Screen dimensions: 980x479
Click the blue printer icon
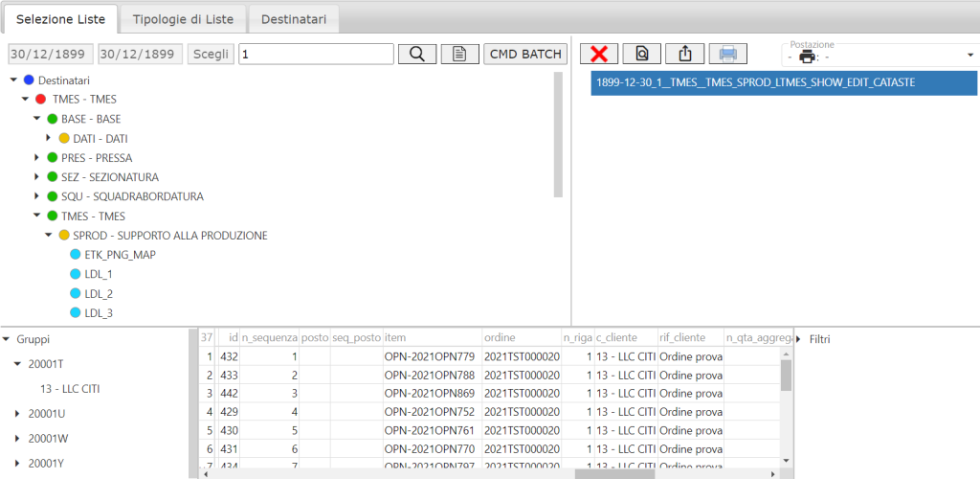click(x=727, y=54)
